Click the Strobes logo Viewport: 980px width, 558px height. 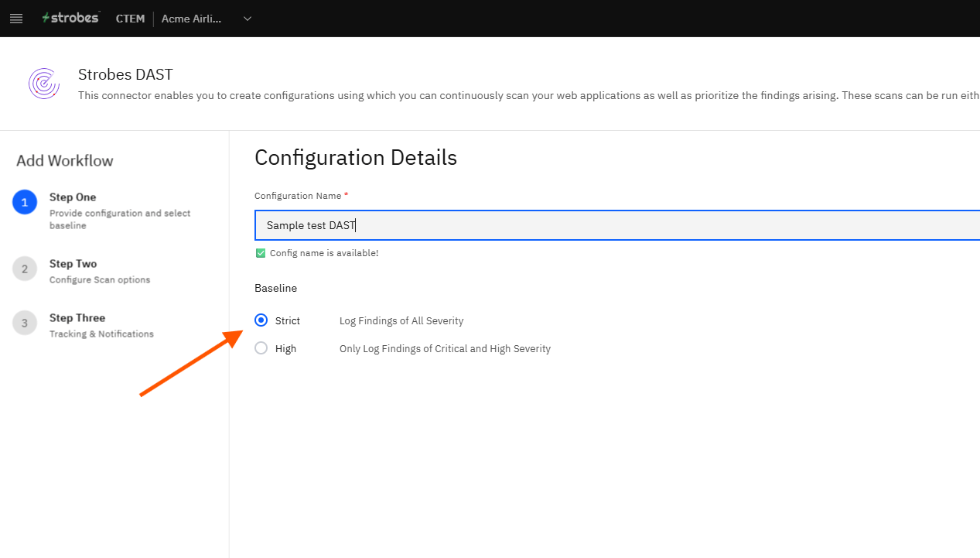(70, 18)
